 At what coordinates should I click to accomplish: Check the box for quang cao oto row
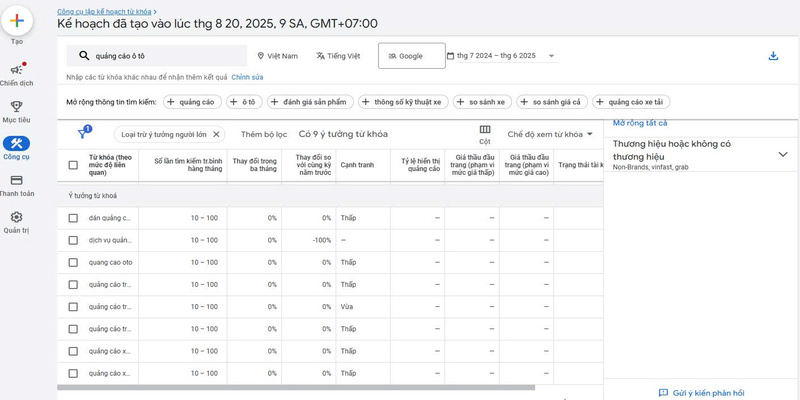click(x=73, y=262)
